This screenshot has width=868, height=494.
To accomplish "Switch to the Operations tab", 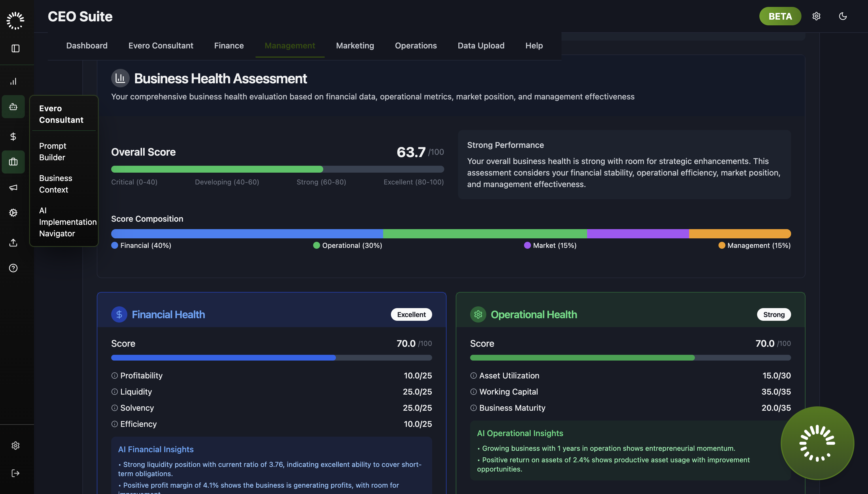I will (x=416, y=46).
